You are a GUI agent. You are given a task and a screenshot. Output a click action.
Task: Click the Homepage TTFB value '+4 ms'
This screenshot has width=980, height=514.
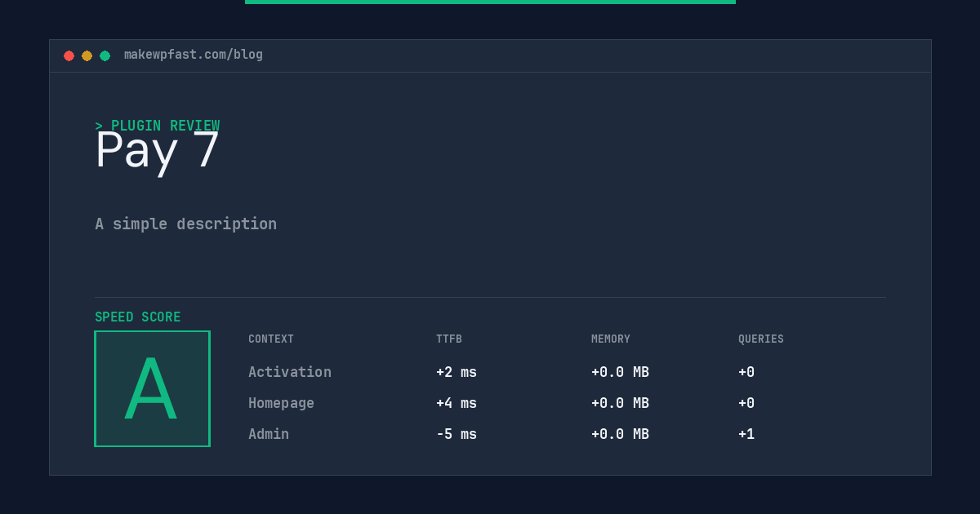click(457, 403)
